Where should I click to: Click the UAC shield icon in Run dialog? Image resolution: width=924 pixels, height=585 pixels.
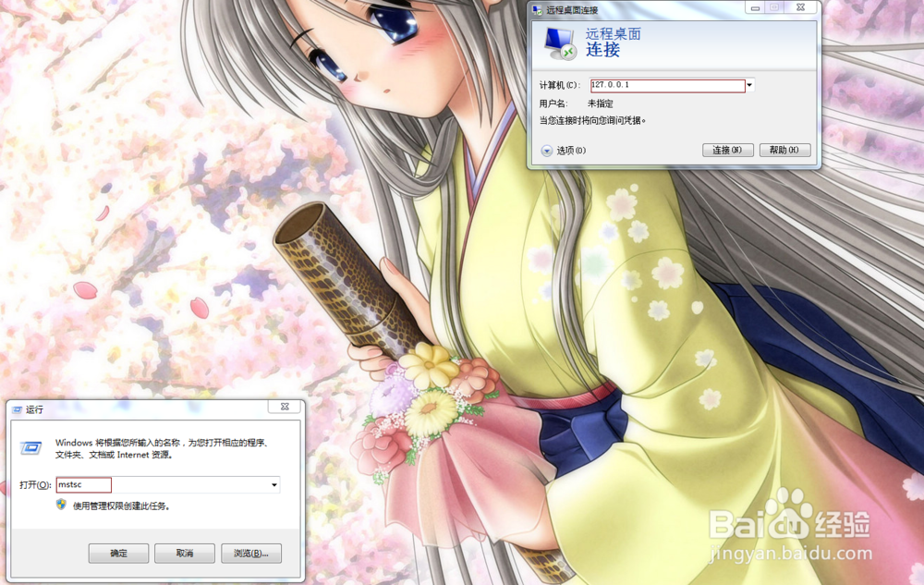click(x=61, y=505)
